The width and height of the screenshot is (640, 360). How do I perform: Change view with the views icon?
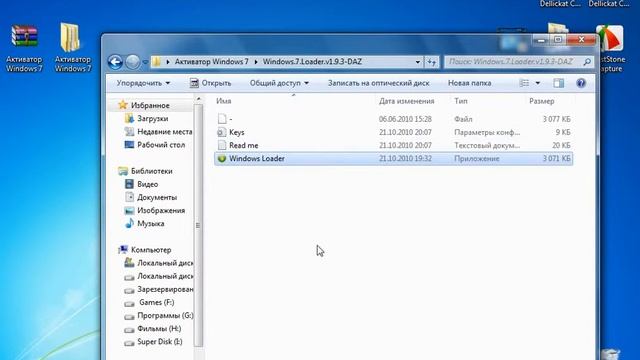point(524,83)
